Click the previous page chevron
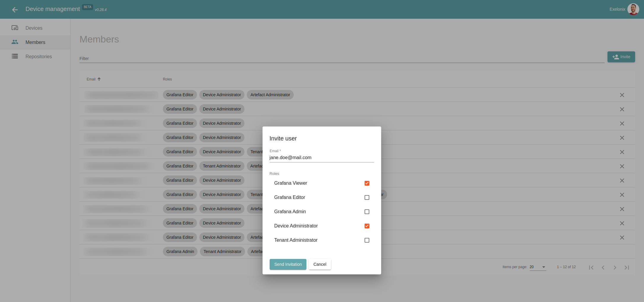Image resolution: width=644 pixels, height=302 pixels. (603, 268)
